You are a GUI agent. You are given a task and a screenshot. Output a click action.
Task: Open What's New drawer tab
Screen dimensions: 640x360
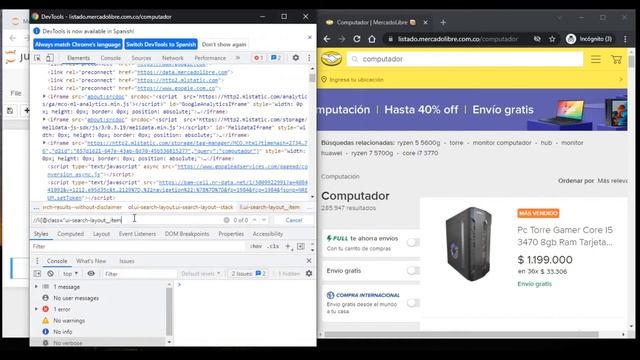(x=91, y=261)
